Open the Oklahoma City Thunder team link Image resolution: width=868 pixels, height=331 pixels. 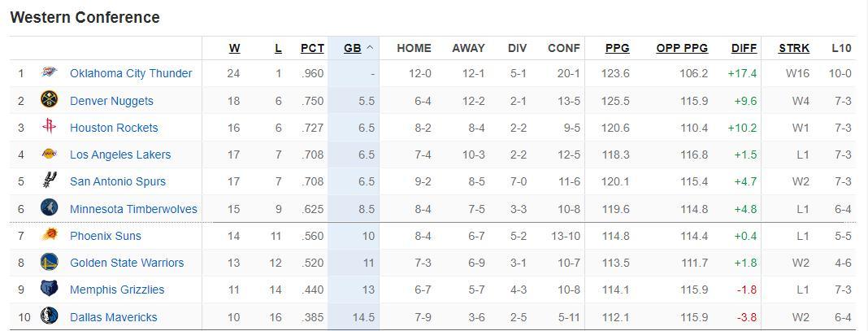pos(131,73)
